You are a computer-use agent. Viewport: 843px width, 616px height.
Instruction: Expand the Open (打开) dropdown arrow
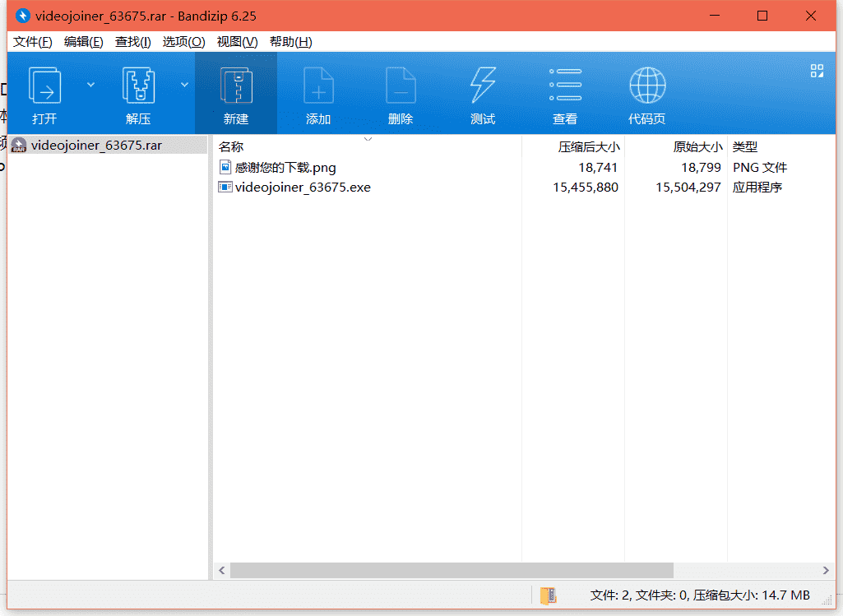[x=90, y=85]
